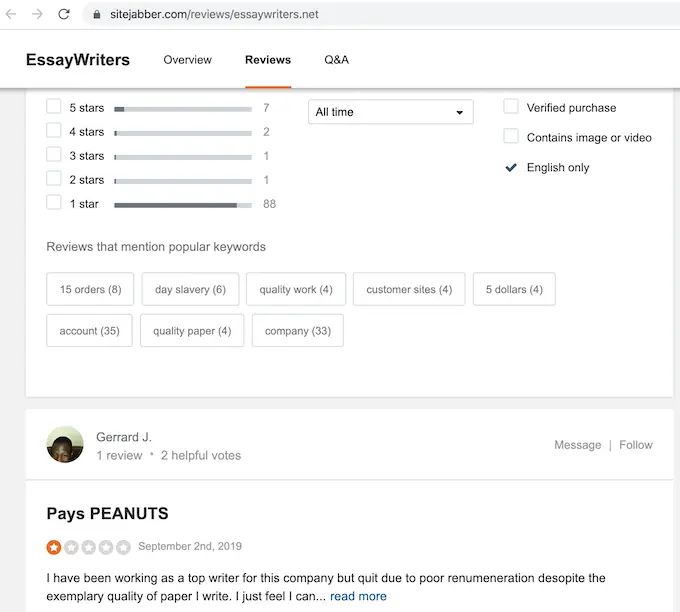Follow reviewer Gerrard J.
Viewport: 680px width, 612px height.
(636, 445)
